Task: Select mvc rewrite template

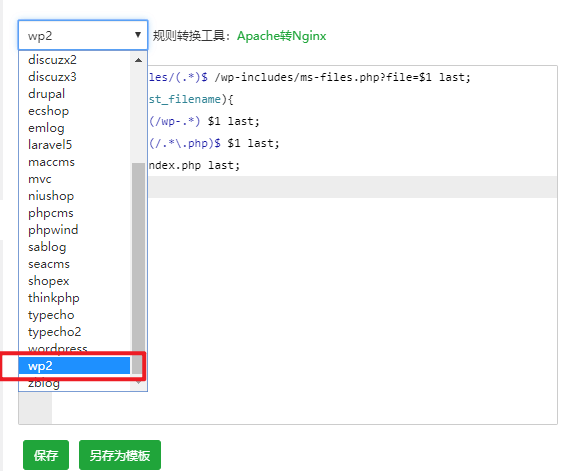Action: tap(75, 179)
